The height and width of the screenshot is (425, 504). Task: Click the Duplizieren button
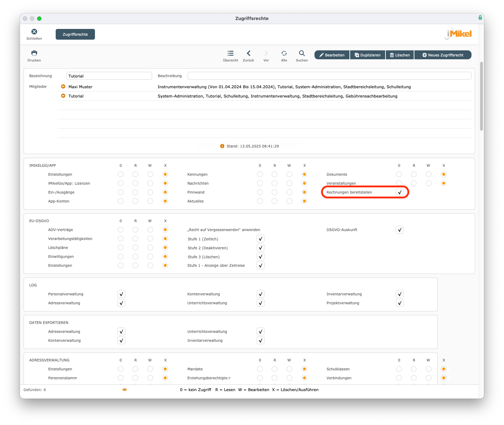coord(368,55)
